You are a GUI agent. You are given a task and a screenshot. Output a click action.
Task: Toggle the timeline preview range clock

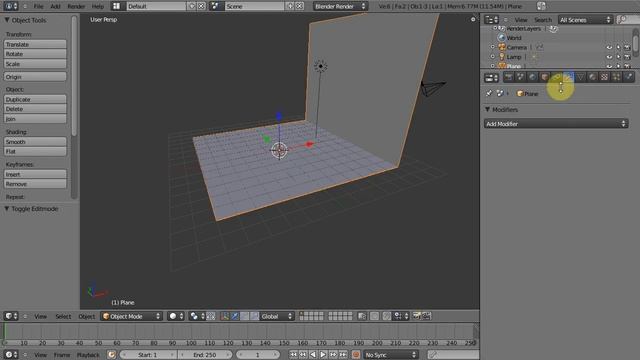tap(111, 355)
